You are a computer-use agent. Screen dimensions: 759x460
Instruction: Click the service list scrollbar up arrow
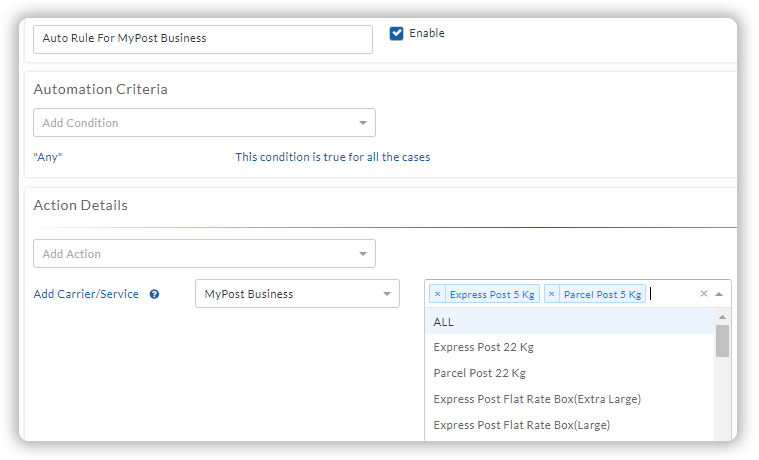coord(722,317)
